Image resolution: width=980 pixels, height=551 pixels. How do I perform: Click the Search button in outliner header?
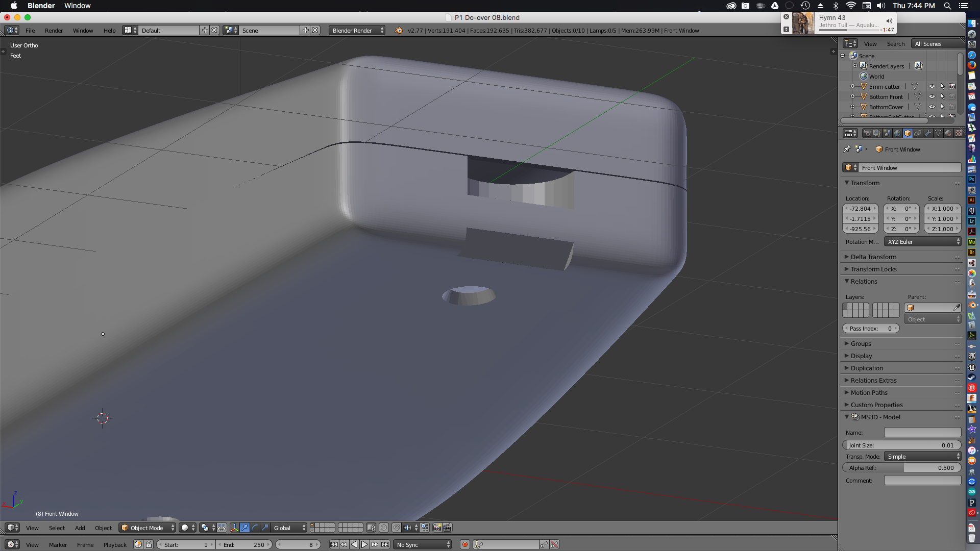895,44
